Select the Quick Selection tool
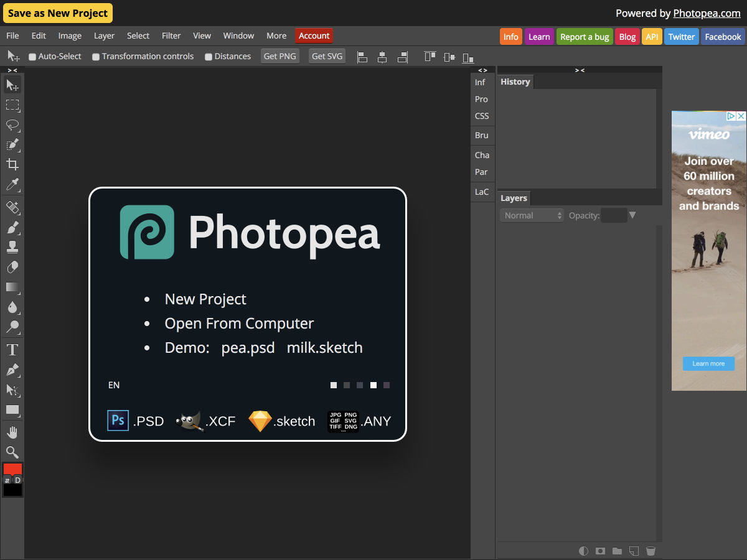Image resolution: width=747 pixels, height=560 pixels. click(12, 144)
